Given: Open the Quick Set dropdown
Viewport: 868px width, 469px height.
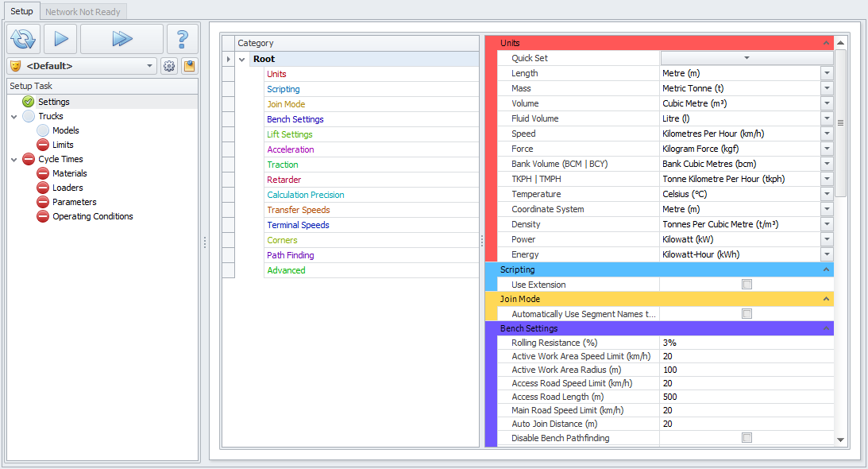Looking at the screenshot, I should [x=746, y=58].
